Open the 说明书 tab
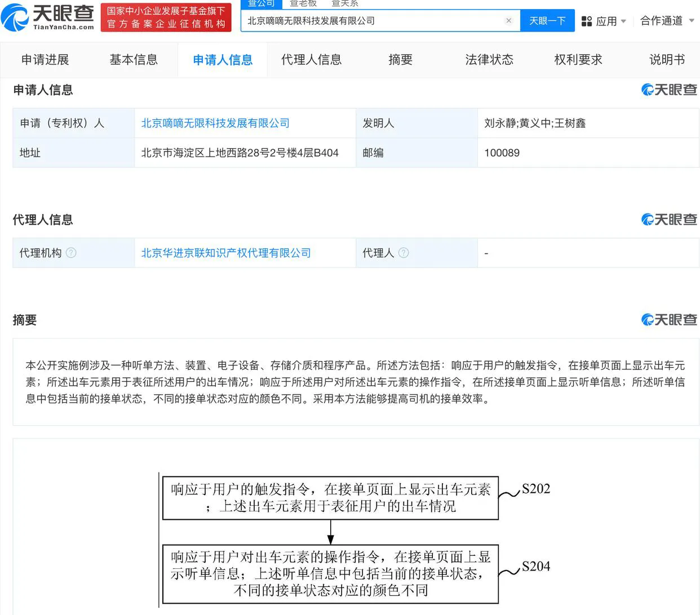The image size is (700, 615). pos(667,60)
